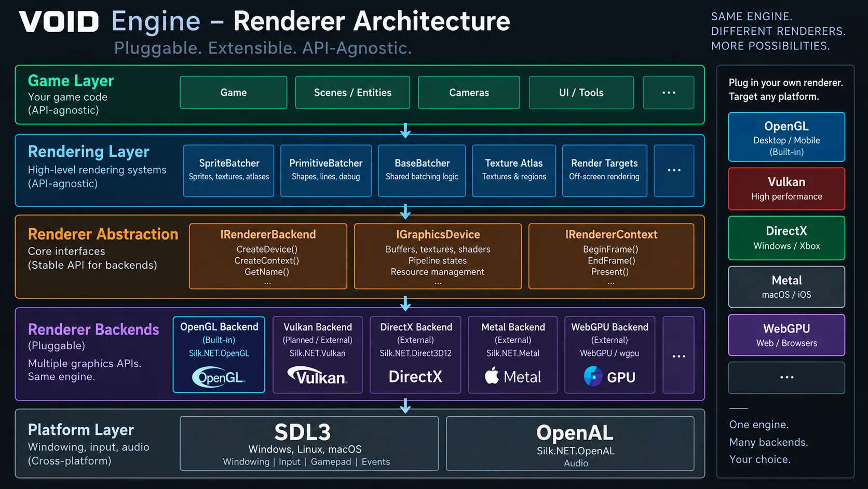This screenshot has width=868, height=489.
Task: Click Pipeline states in IGraphicsDevice
Action: coord(437,261)
